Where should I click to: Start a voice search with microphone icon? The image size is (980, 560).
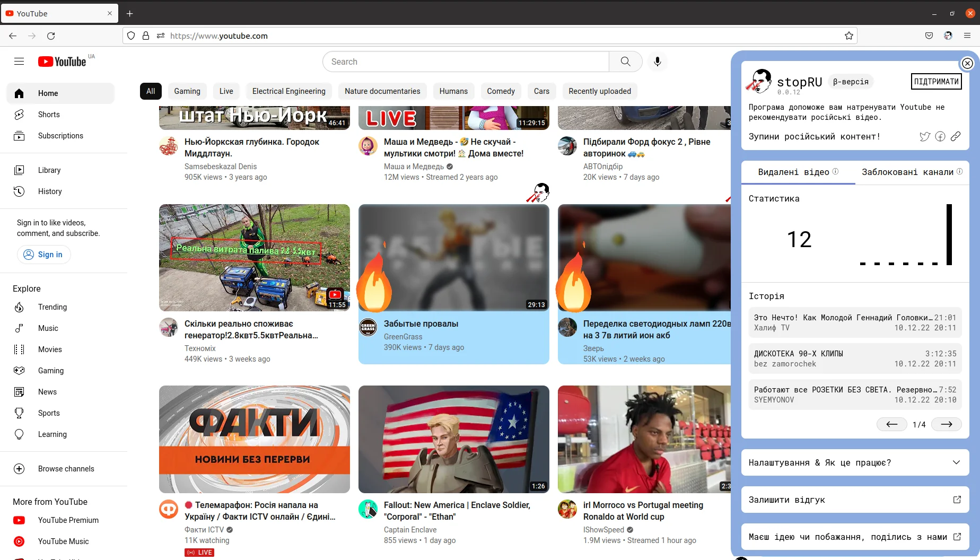click(658, 62)
